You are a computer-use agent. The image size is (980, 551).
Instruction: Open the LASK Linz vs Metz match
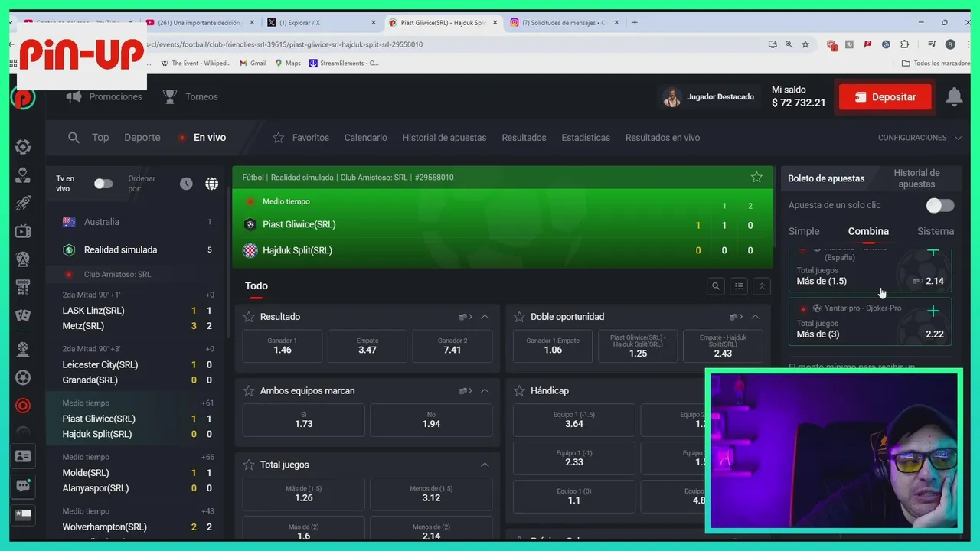tap(138, 311)
